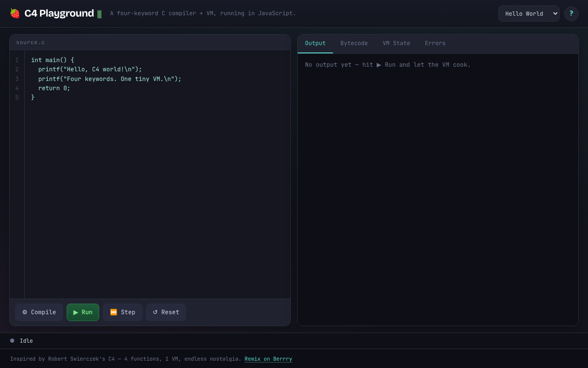Click the tagline about four-keyword C compiler

[x=203, y=13]
